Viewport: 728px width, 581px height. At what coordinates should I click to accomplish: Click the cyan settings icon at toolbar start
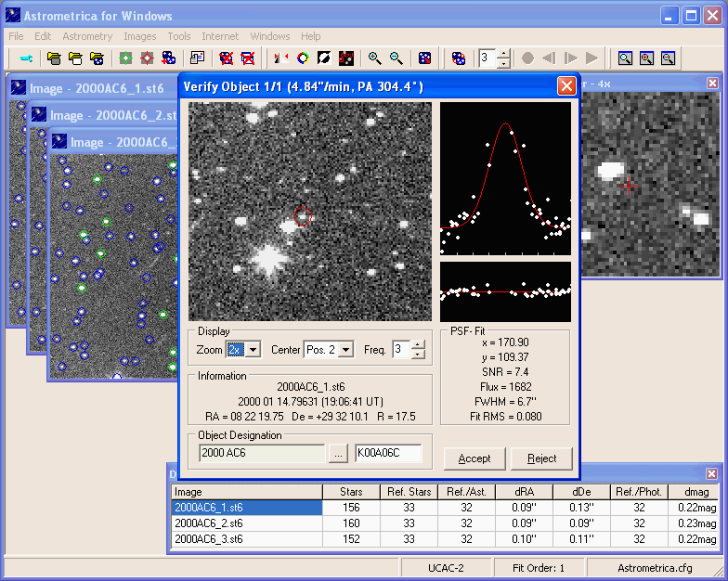click(x=26, y=58)
